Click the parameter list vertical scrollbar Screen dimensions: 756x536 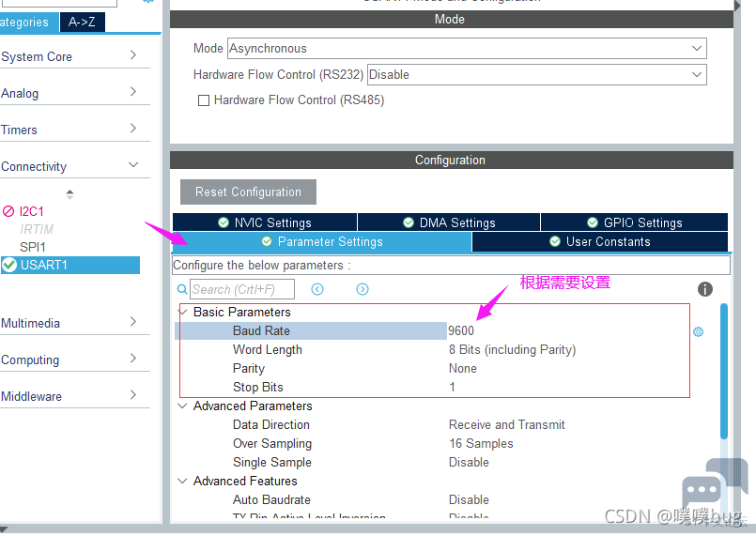click(x=724, y=371)
